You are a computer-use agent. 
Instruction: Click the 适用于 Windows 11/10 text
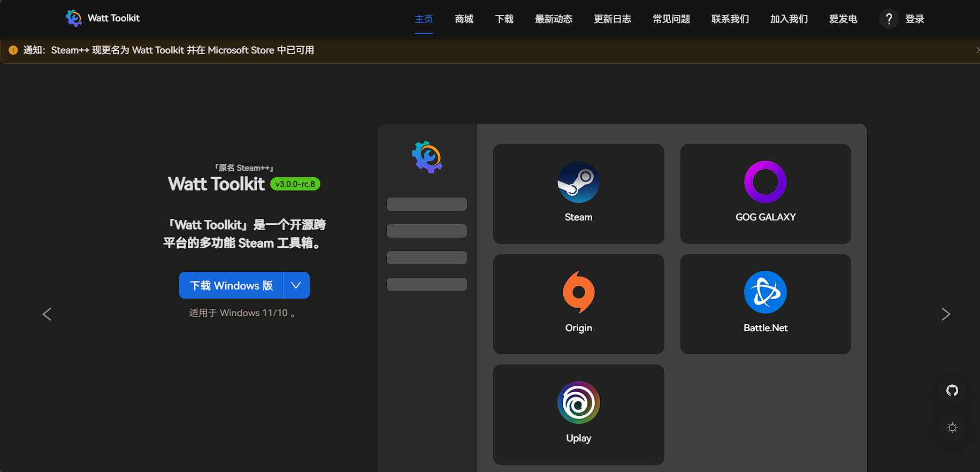pyautogui.click(x=242, y=313)
